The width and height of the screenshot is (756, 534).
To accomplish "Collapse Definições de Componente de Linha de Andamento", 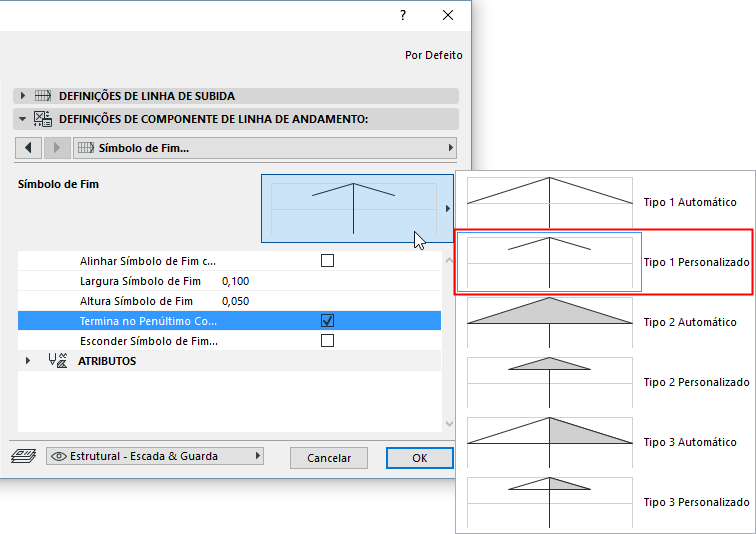I will 22,119.
